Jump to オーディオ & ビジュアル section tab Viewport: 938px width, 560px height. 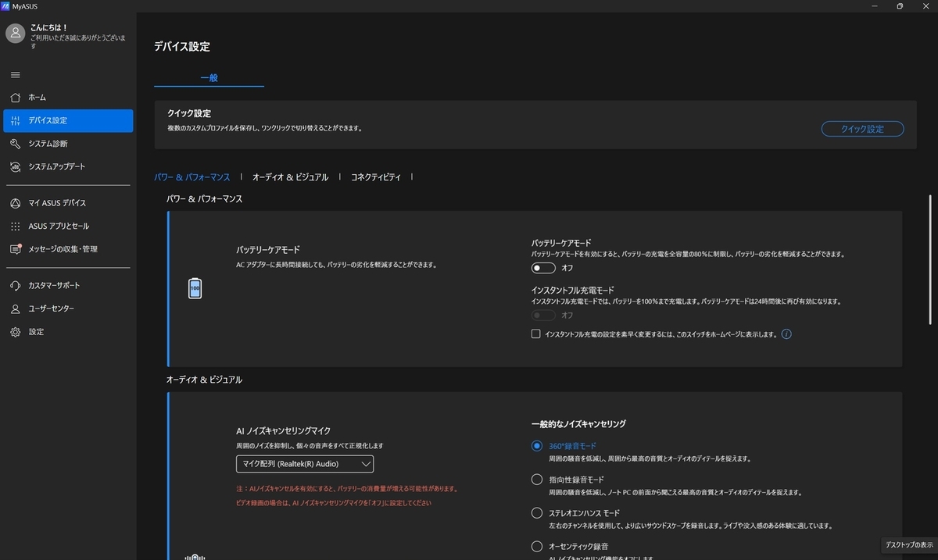coord(290,177)
